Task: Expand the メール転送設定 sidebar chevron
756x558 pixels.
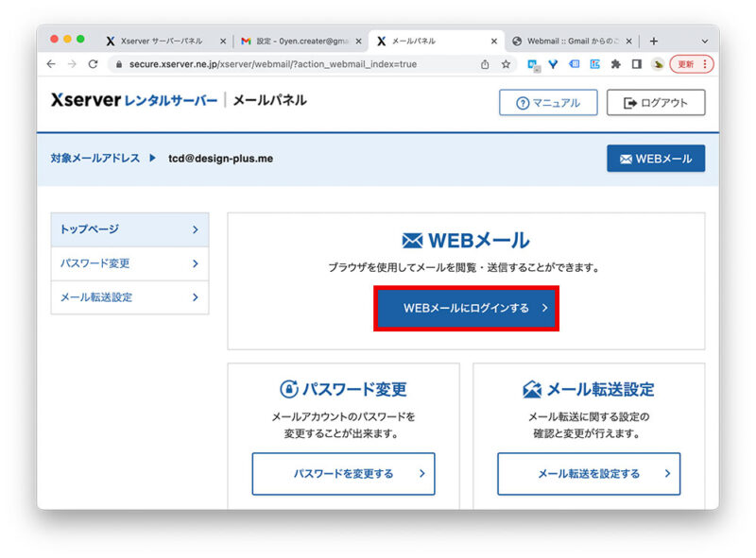Action: (197, 296)
